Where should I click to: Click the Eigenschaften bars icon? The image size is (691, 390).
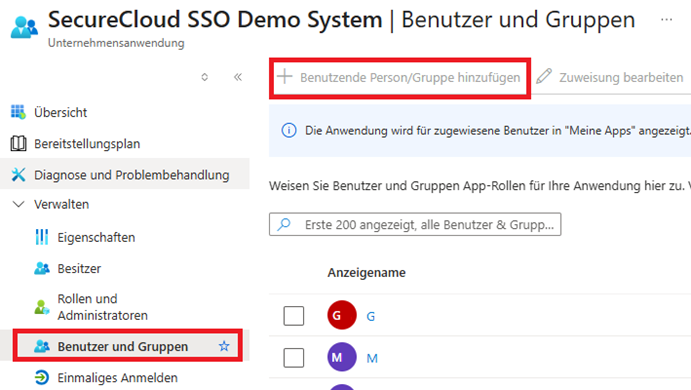42,237
